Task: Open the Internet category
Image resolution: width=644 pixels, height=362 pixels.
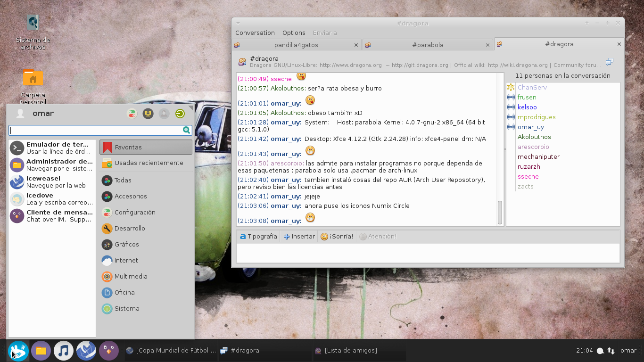Action: 146,261
